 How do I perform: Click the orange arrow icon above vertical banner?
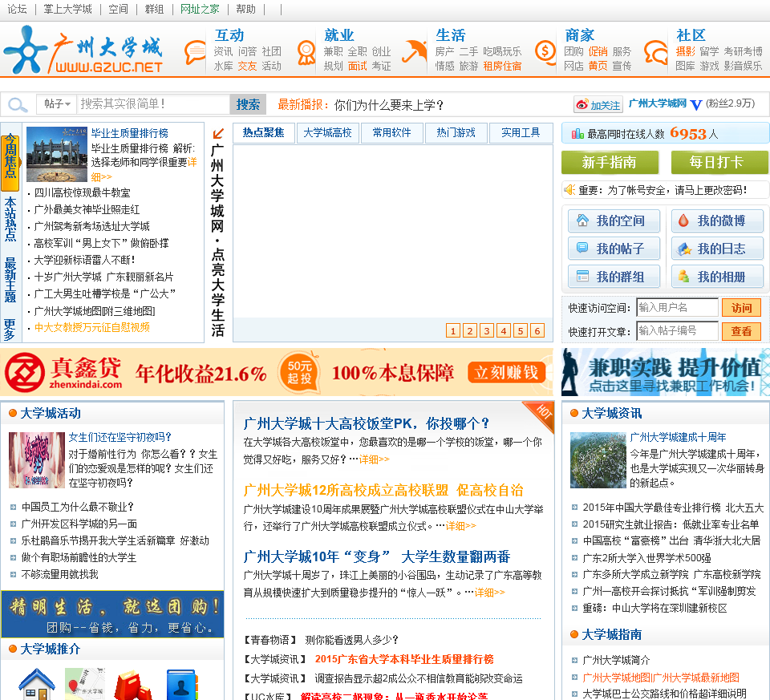218,134
